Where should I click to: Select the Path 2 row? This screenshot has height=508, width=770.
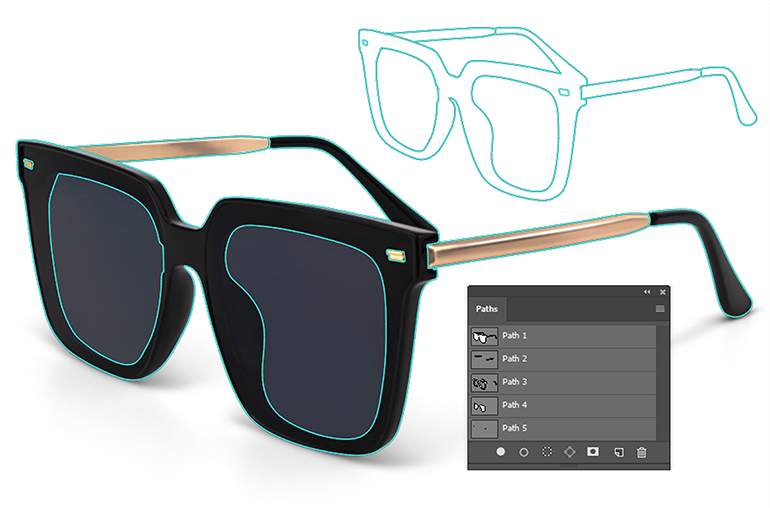pyautogui.click(x=563, y=359)
